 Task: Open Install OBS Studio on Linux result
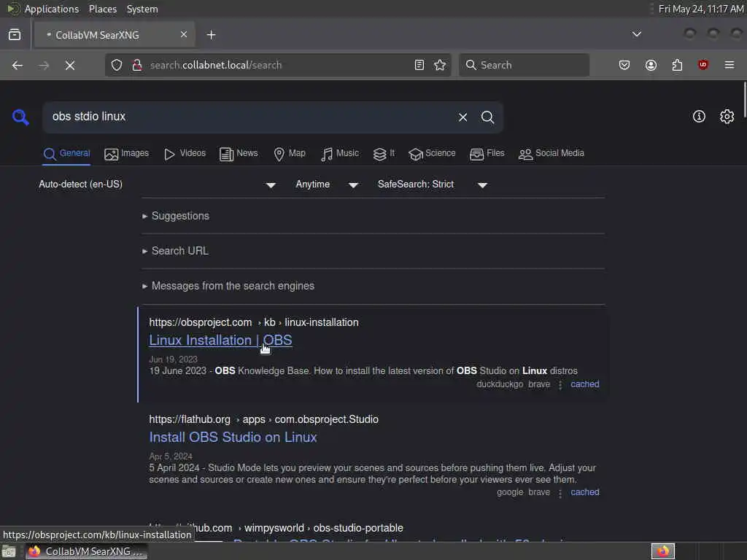tap(233, 437)
